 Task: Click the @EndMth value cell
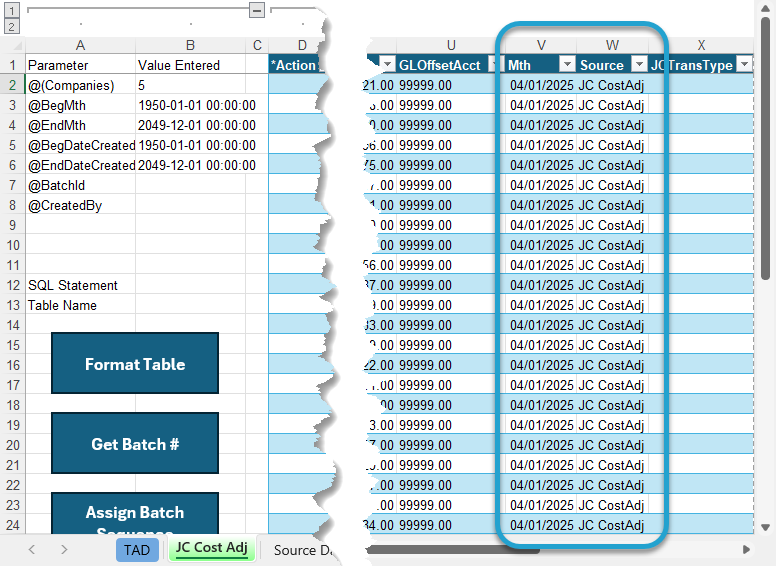pyautogui.click(x=190, y=125)
